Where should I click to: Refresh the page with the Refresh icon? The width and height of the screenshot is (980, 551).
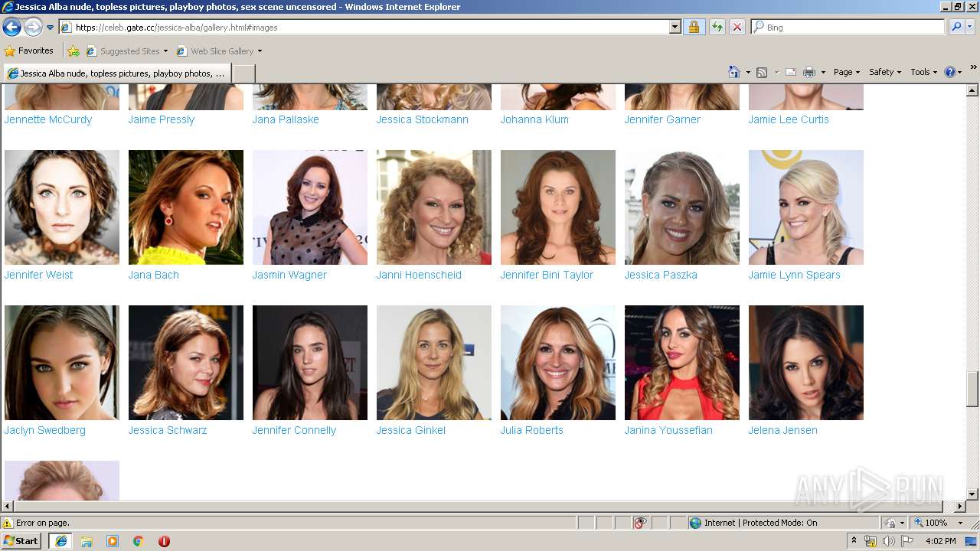[x=717, y=27]
